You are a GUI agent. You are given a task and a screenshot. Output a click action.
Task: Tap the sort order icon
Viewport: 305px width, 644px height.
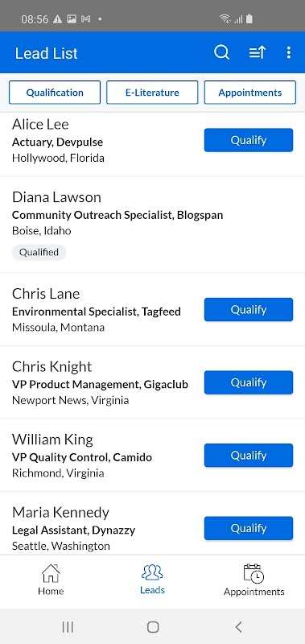pyautogui.click(x=258, y=52)
